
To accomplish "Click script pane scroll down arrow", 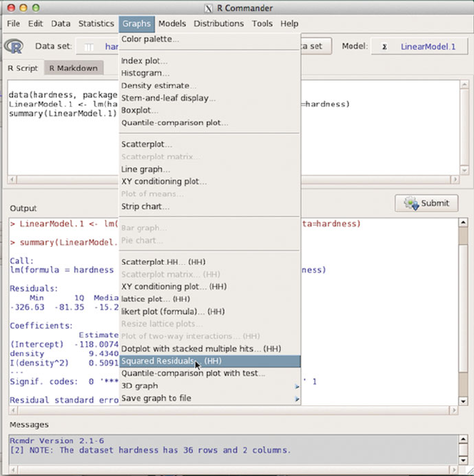I will coord(464,171).
